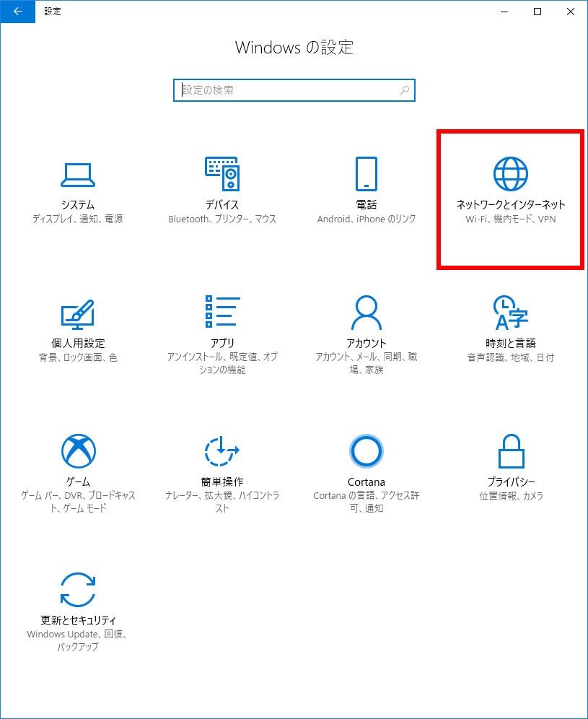The height and width of the screenshot is (719, 588).
Task: Open the システム laptop icon
Action: click(78, 175)
